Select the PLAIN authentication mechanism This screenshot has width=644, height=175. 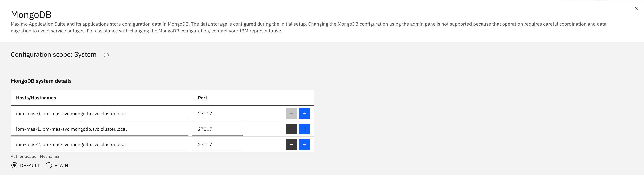click(x=49, y=165)
